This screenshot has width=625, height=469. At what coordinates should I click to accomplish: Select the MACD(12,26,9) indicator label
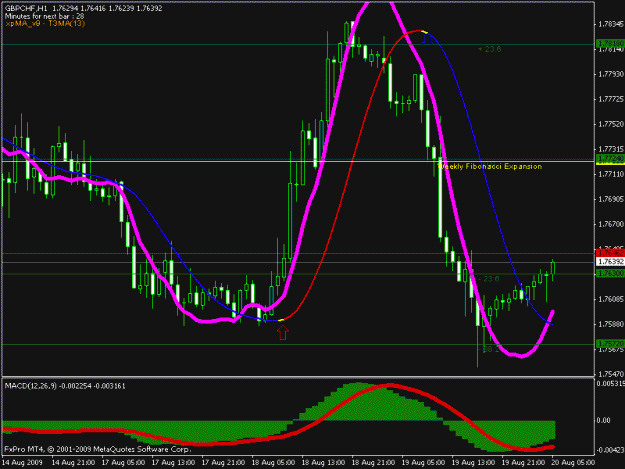click(31, 386)
